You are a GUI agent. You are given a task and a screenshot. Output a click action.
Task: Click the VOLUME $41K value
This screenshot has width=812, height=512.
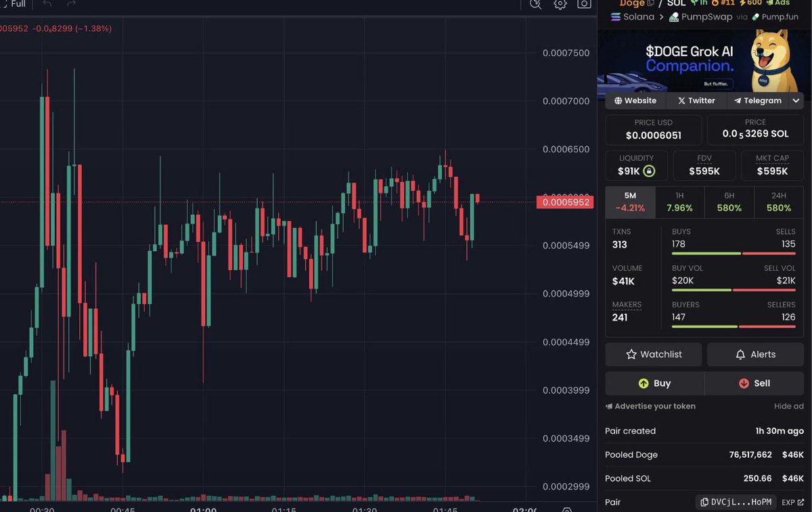623,282
